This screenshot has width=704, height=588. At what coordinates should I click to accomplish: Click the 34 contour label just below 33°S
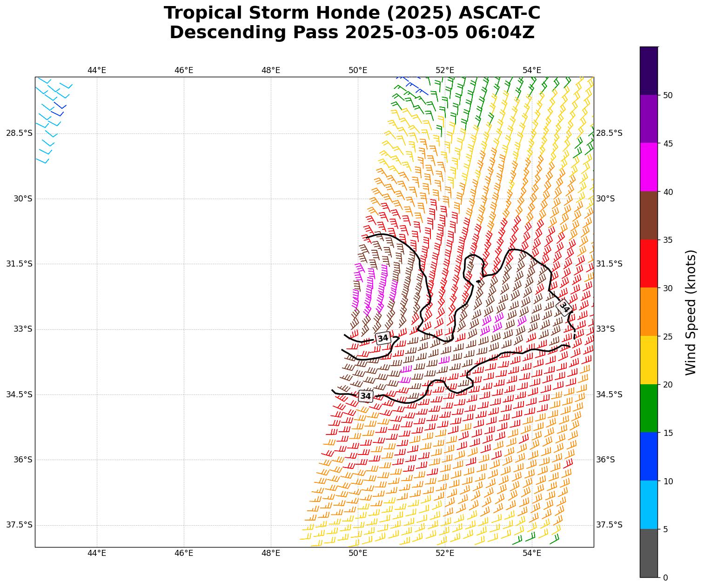pyautogui.click(x=382, y=338)
